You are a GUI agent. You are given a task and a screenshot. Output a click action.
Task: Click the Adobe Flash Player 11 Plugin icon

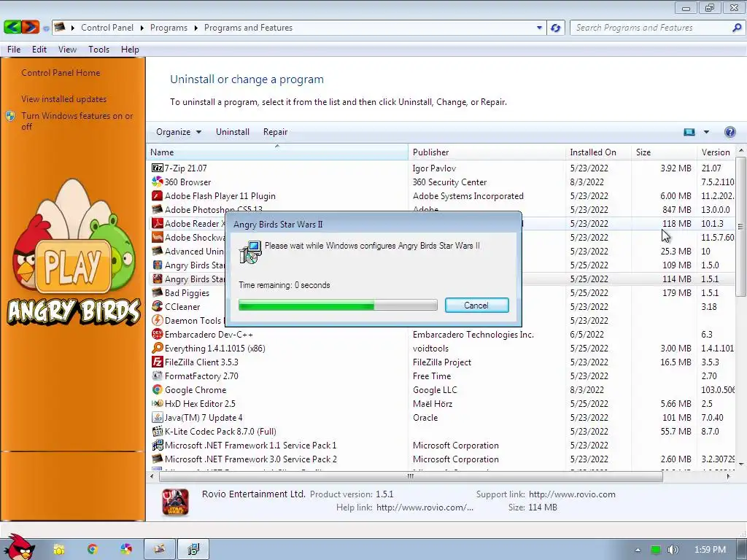[x=158, y=195]
